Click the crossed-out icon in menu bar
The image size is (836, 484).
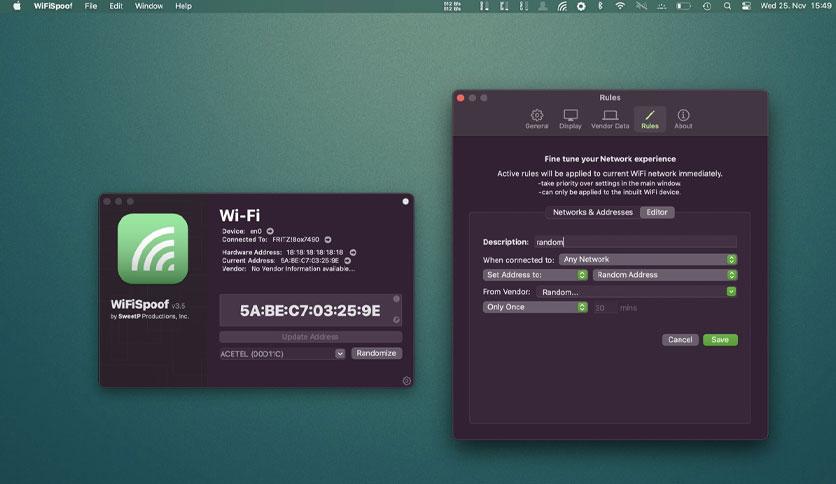(x=641, y=6)
